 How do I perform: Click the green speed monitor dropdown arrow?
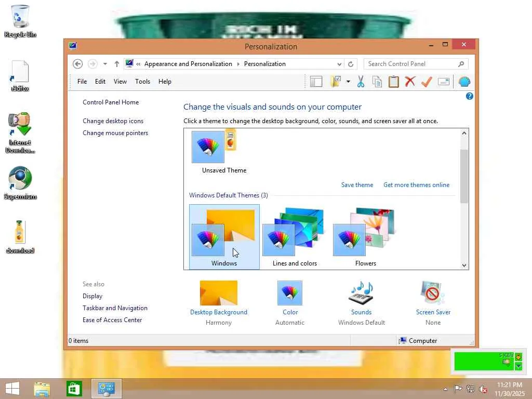coord(518,366)
